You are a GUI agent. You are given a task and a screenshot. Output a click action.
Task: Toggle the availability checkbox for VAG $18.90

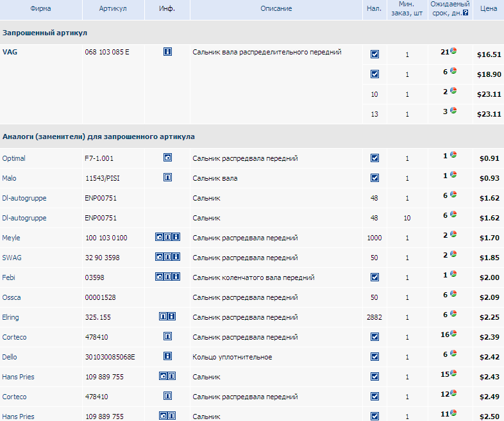click(374, 74)
